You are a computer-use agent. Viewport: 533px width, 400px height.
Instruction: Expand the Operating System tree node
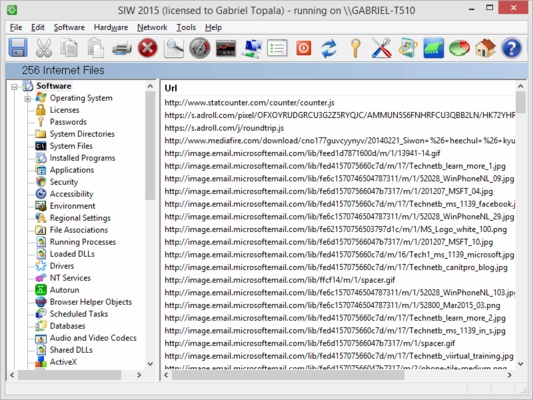[x=28, y=99]
